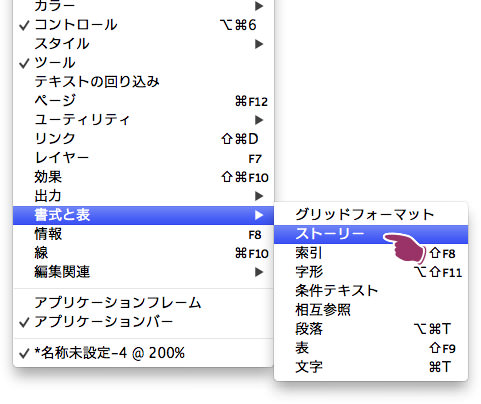Open the レイヤー panel
Screen dimensions: 481x404
coord(143,158)
